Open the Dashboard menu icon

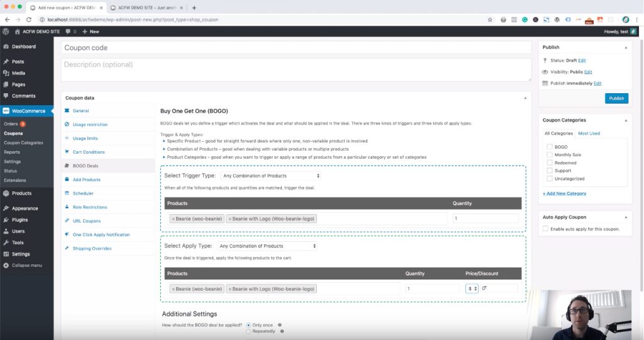pyautogui.click(x=6, y=47)
